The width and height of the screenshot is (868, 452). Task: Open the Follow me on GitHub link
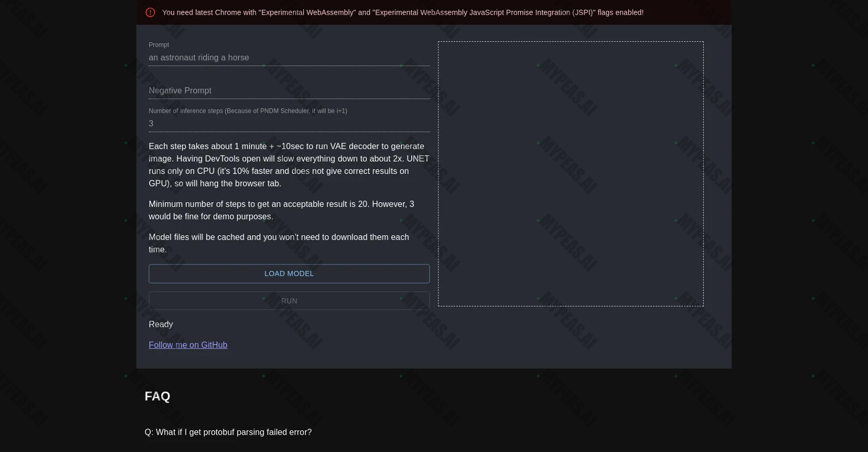click(188, 345)
